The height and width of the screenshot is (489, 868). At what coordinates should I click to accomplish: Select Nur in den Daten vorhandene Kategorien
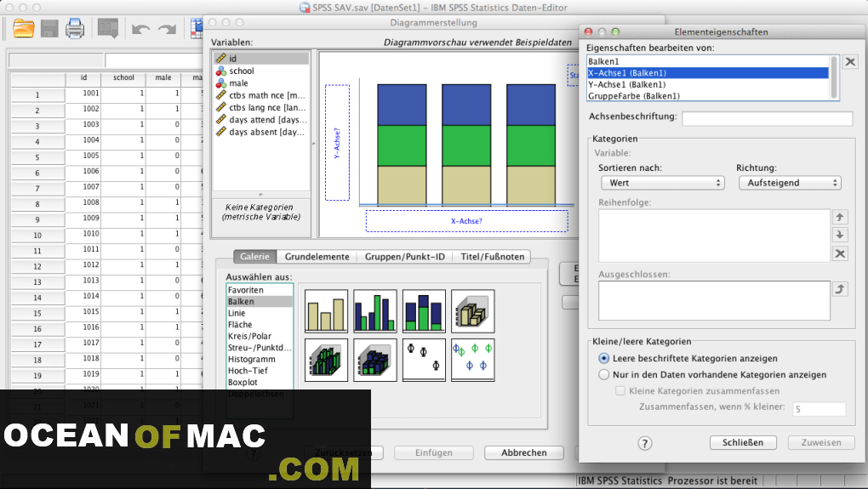[604, 374]
